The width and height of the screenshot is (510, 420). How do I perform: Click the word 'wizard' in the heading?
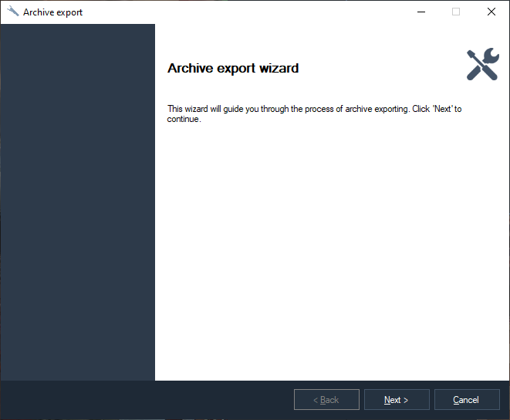[279, 68]
